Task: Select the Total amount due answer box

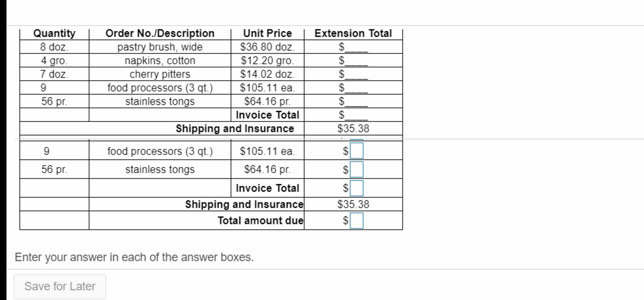Action: 356,221
